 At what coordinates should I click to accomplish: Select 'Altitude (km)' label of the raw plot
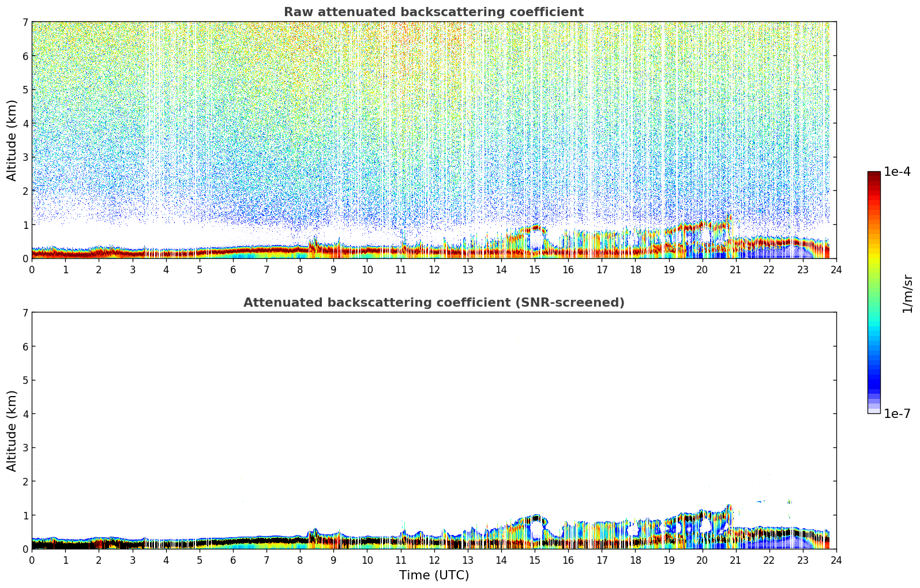(12, 140)
